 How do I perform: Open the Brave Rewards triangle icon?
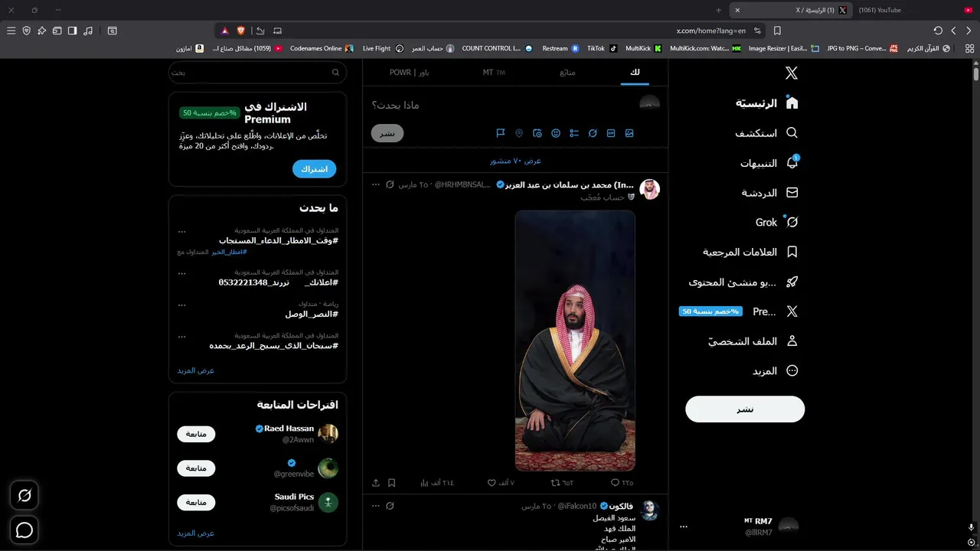tap(224, 31)
